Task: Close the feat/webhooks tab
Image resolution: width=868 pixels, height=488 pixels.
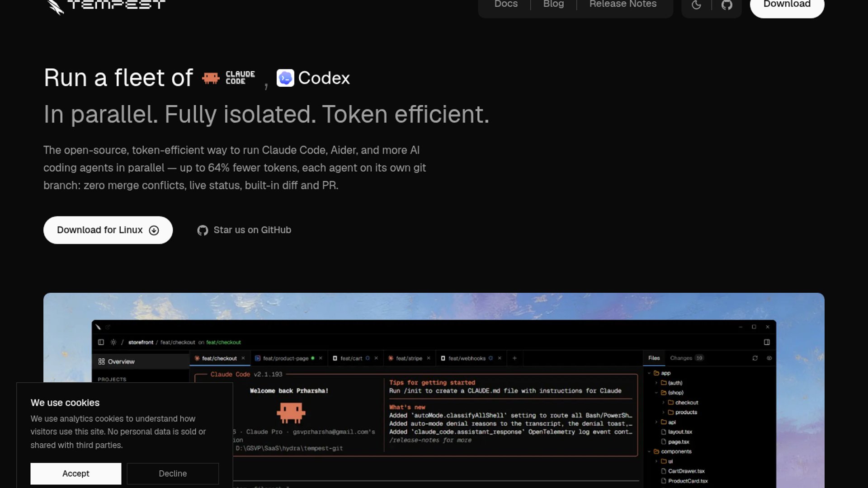Action: click(500, 358)
